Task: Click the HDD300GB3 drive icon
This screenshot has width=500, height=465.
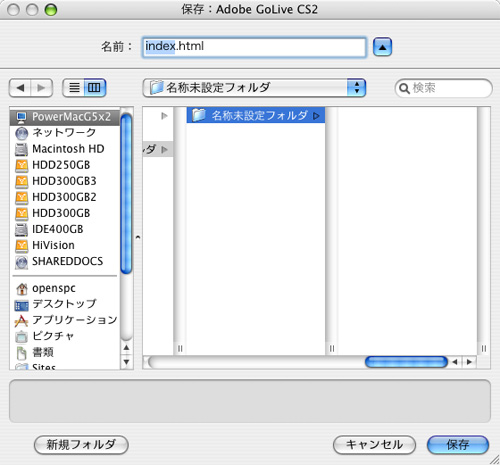Action: [x=22, y=181]
